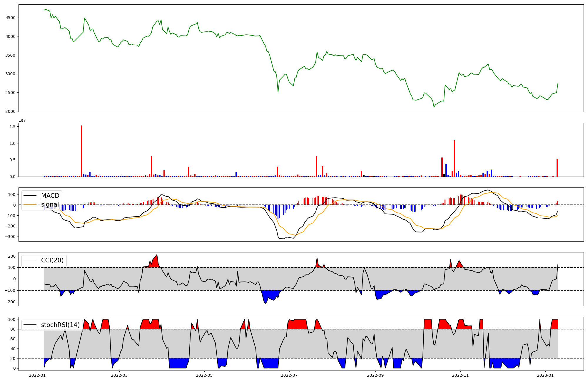Click the orange signal line swatch in the legend
The width and height of the screenshot is (588, 382).
[30, 205]
